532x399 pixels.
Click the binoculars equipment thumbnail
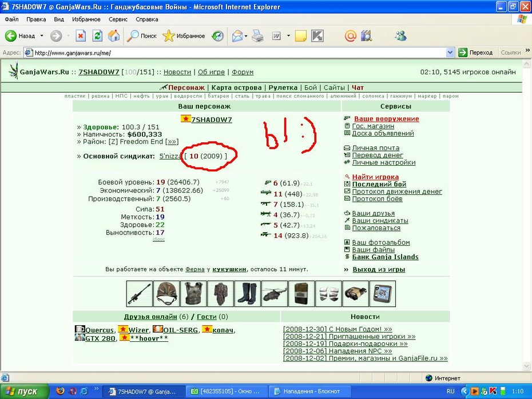pos(356,294)
